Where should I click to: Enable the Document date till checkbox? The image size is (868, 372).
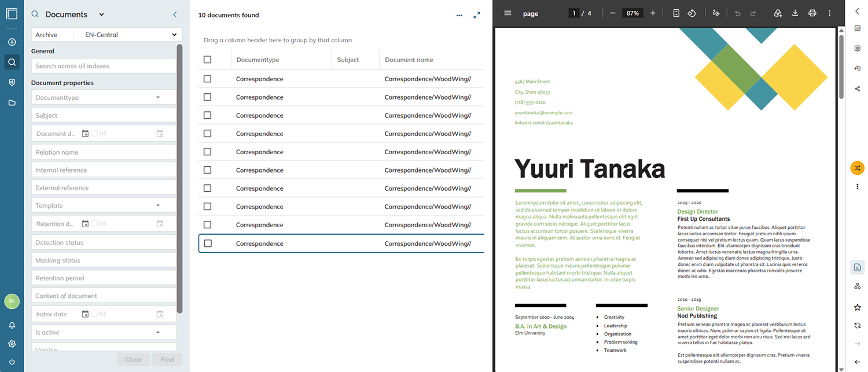[x=94, y=133]
